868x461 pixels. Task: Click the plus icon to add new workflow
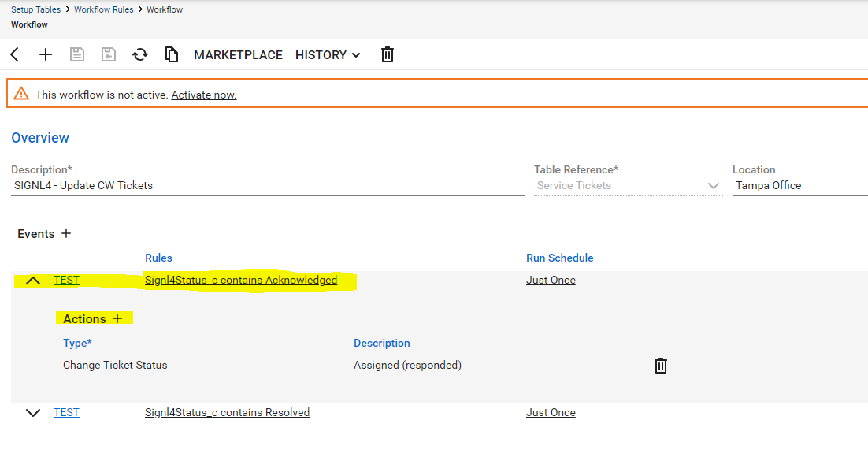point(46,54)
